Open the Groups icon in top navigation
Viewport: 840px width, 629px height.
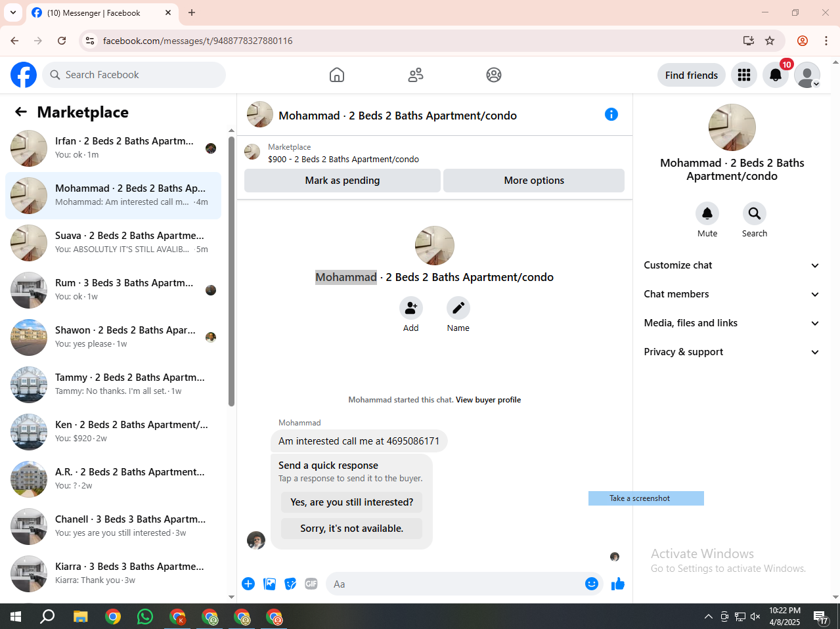point(494,75)
